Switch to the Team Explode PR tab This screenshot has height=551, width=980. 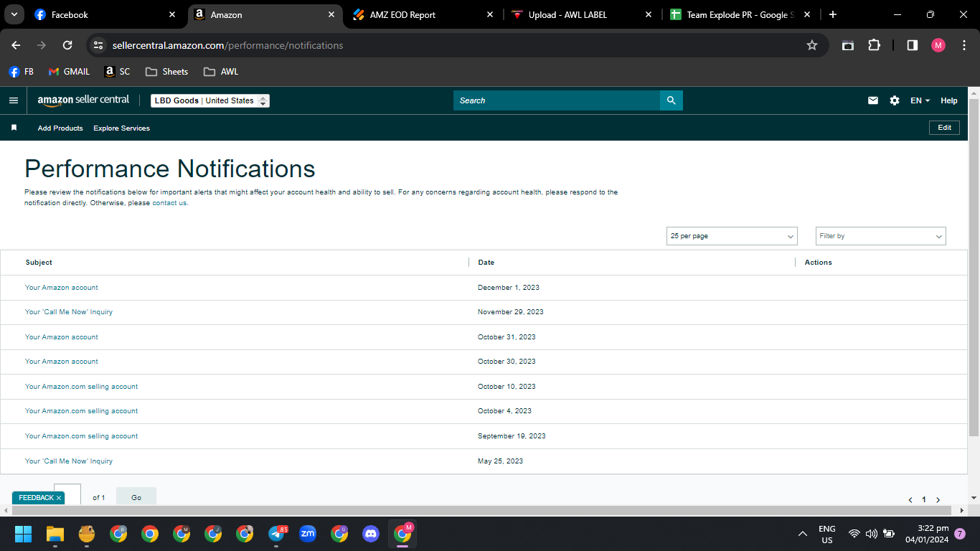coord(740,14)
